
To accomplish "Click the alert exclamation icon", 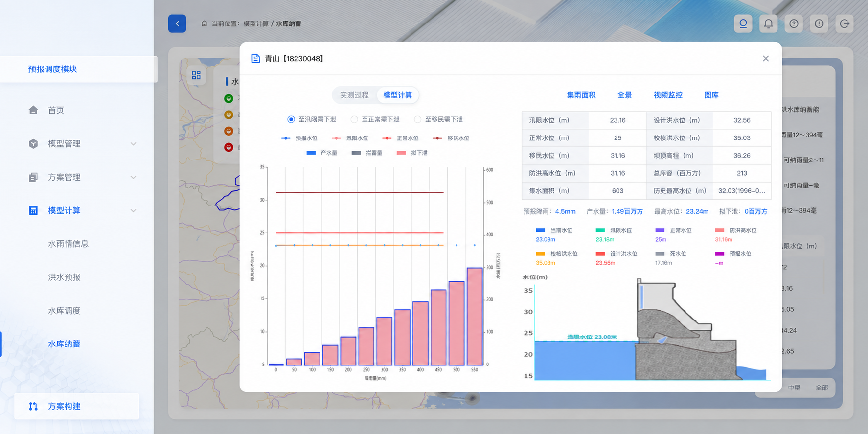I will pos(819,23).
